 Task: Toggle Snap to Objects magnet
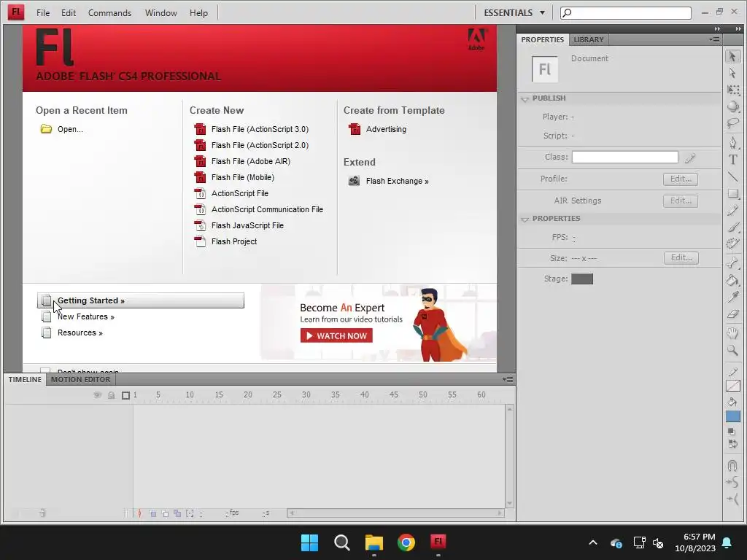[732, 465]
